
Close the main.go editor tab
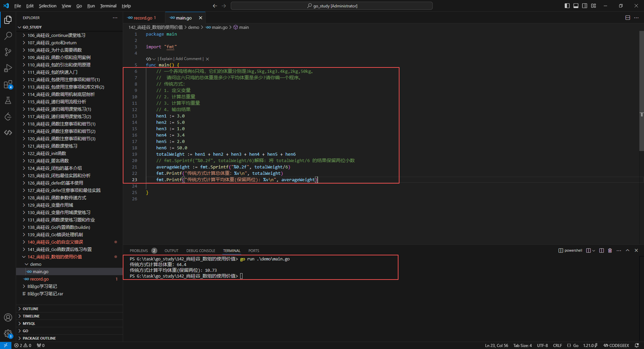coord(201,18)
